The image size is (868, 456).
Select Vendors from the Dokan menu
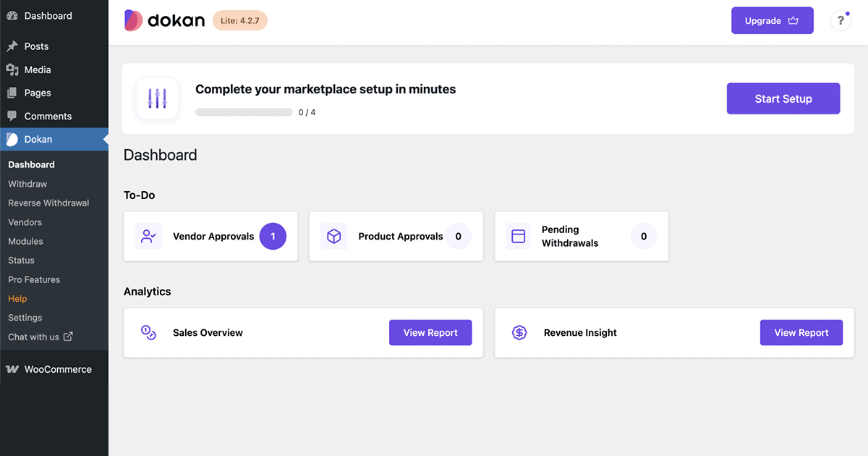[25, 222]
